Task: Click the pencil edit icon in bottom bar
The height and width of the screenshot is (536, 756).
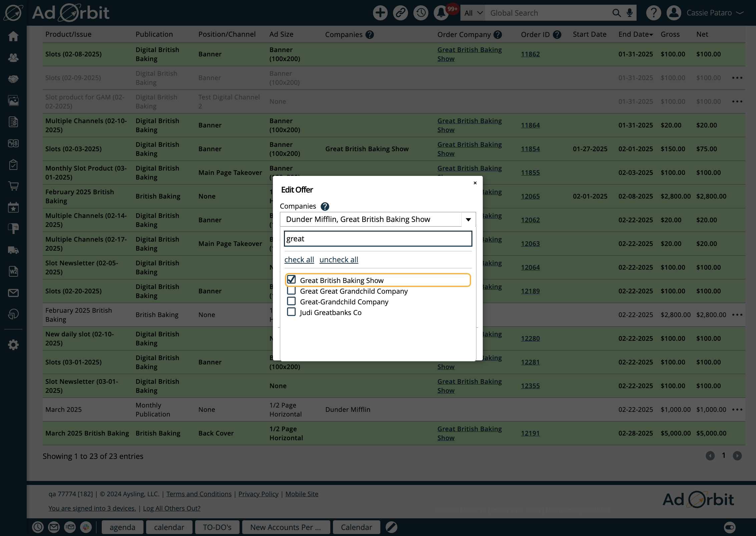Action: [x=391, y=527]
